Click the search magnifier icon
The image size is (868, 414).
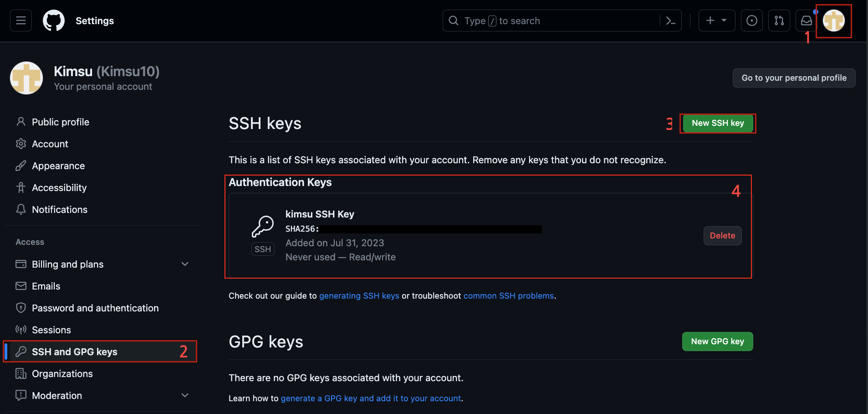point(454,21)
